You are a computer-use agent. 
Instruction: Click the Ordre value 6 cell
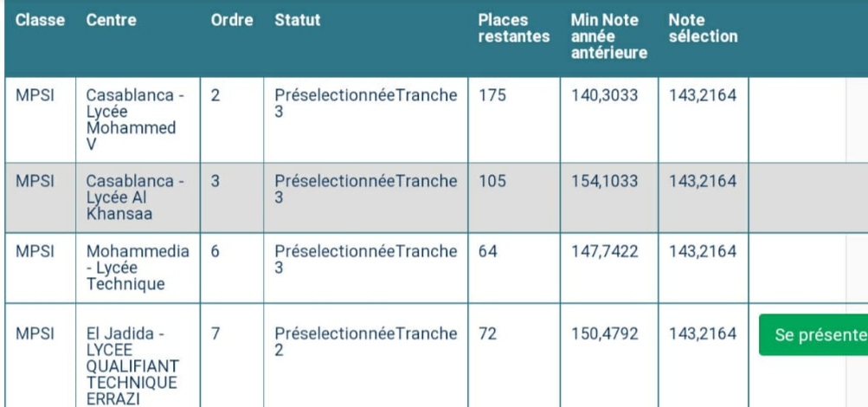pyautogui.click(x=215, y=252)
